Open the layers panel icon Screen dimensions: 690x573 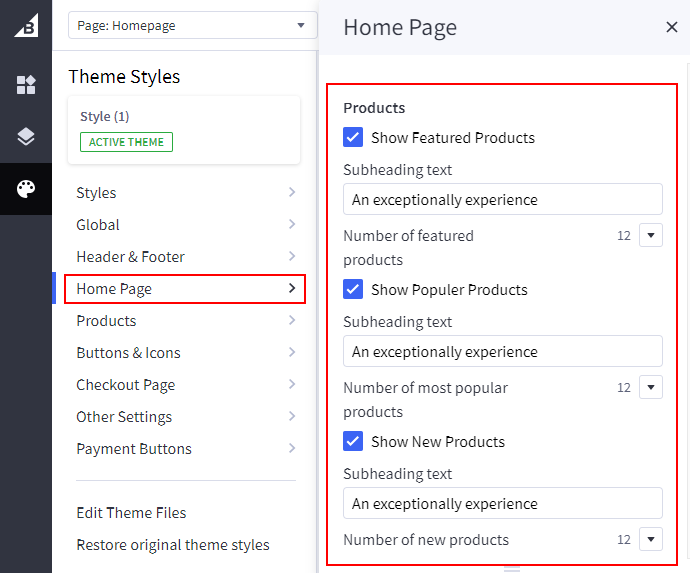click(26, 137)
